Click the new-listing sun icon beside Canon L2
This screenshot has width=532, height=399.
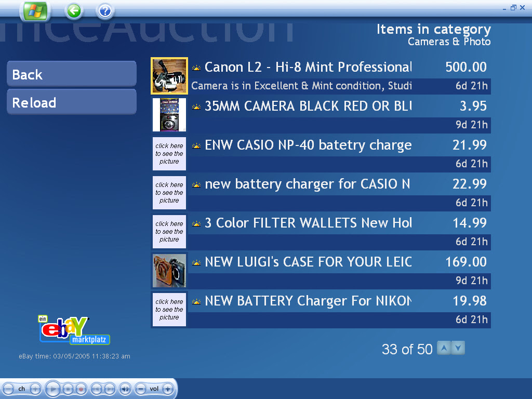click(196, 68)
